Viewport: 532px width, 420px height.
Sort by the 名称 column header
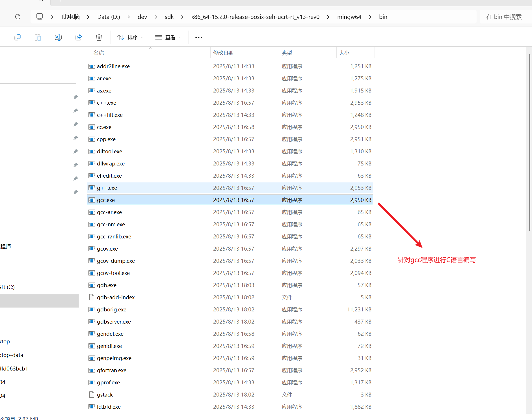[x=99, y=53]
